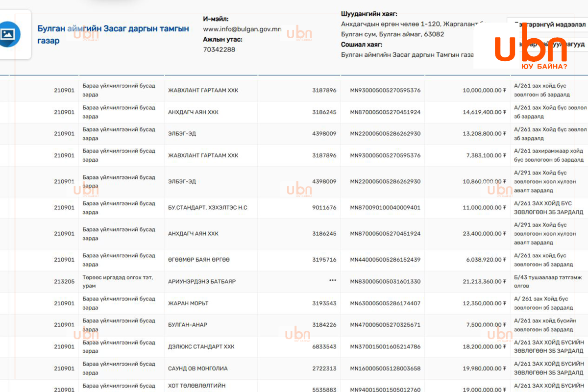Click registration number 9011676
The height and width of the screenshot is (392, 588).
click(x=324, y=208)
